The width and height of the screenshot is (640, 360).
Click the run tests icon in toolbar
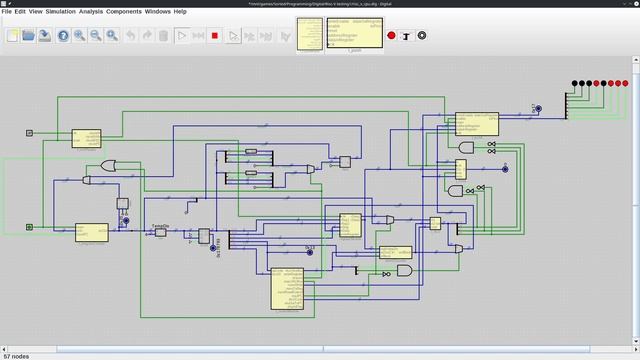[285, 36]
